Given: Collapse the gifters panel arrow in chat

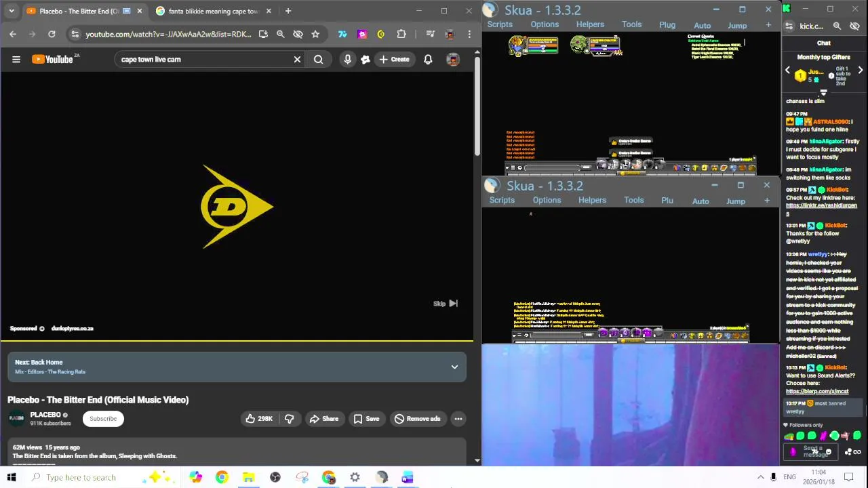Looking at the screenshot, I should (x=824, y=92).
